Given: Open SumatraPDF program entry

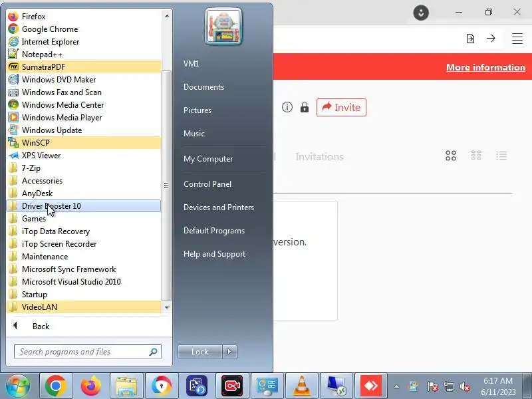Looking at the screenshot, I should [84, 67].
